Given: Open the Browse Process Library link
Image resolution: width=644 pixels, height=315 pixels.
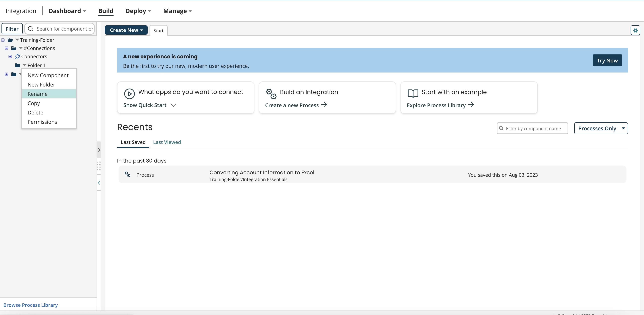Looking at the screenshot, I should (x=31, y=305).
